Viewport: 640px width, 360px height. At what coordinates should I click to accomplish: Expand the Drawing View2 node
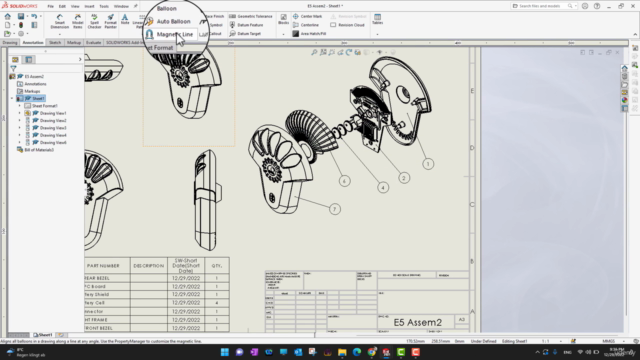pos(20,120)
